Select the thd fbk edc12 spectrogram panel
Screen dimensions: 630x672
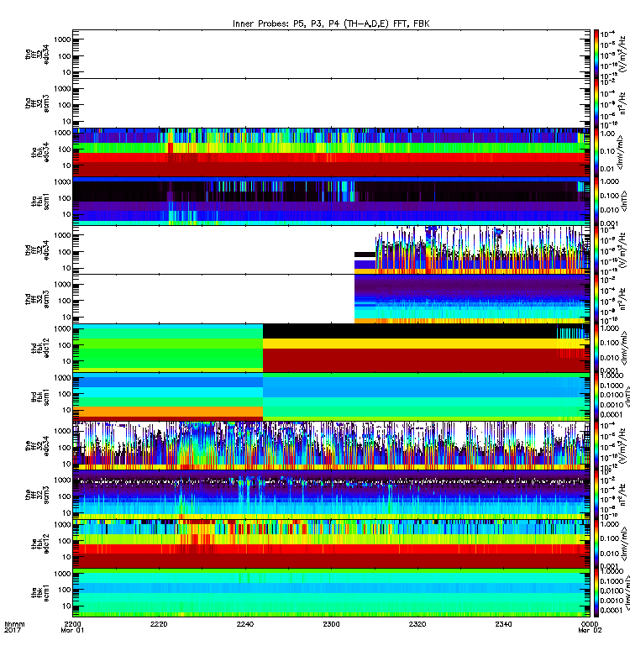pos(331,348)
